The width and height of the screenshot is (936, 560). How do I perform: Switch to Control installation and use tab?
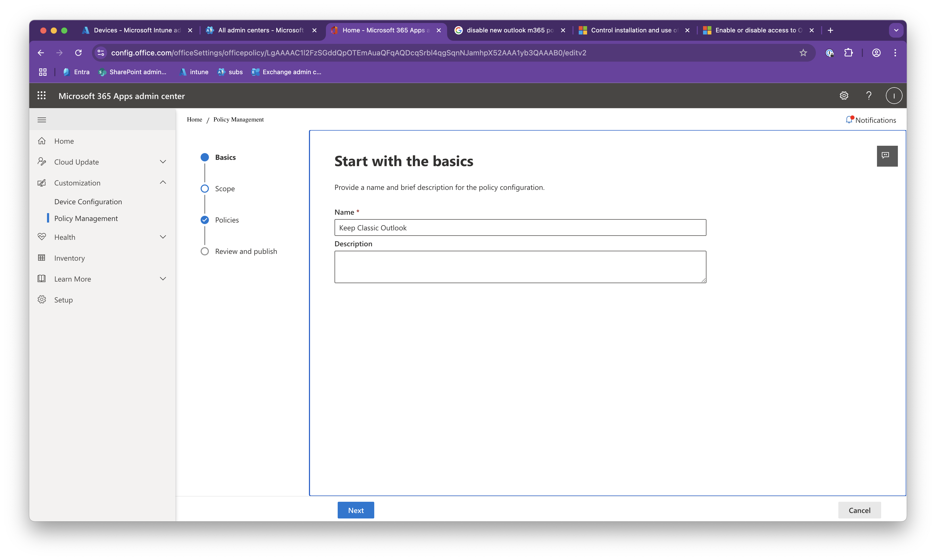(x=634, y=30)
